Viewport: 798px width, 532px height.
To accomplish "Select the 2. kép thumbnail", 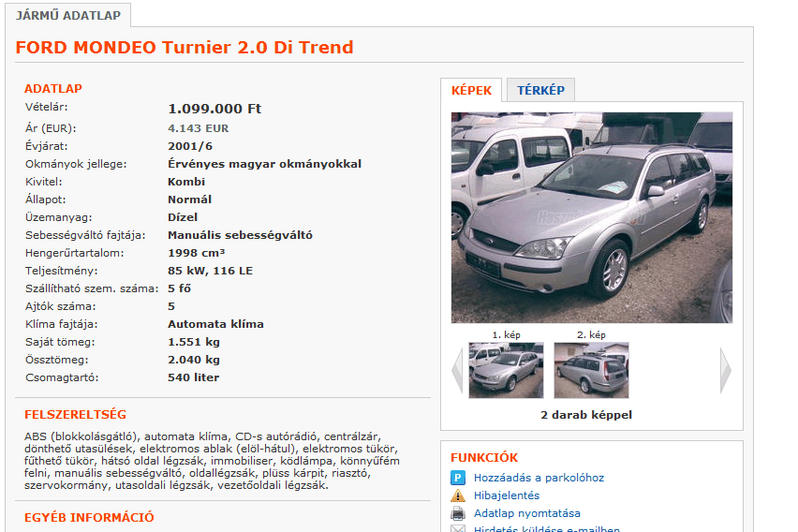I will pos(591,370).
